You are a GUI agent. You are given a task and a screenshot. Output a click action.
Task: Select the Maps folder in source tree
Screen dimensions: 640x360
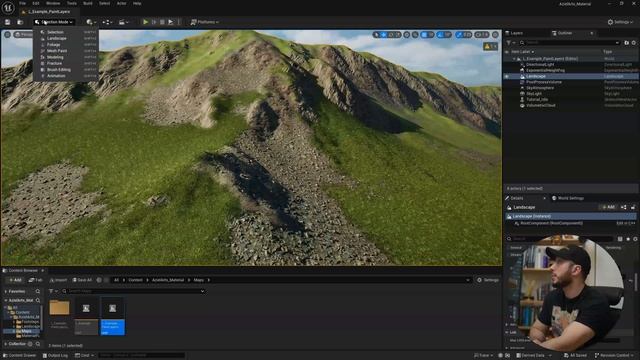[26, 331]
